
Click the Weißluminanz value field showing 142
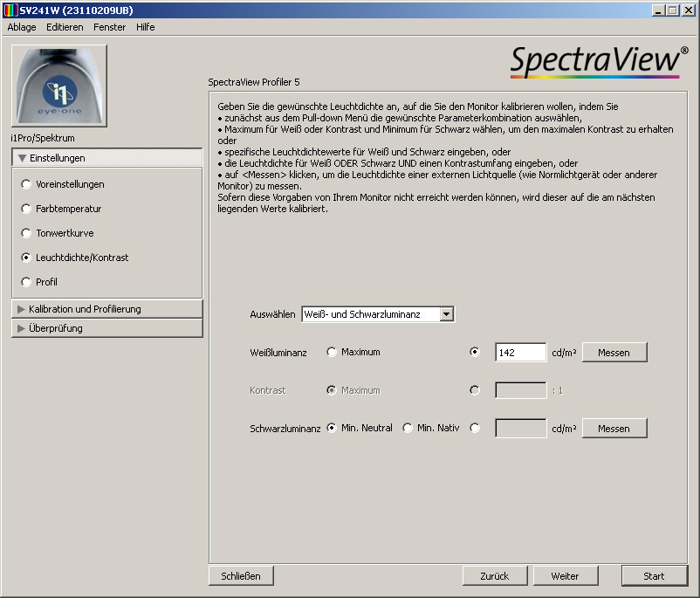coord(520,353)
